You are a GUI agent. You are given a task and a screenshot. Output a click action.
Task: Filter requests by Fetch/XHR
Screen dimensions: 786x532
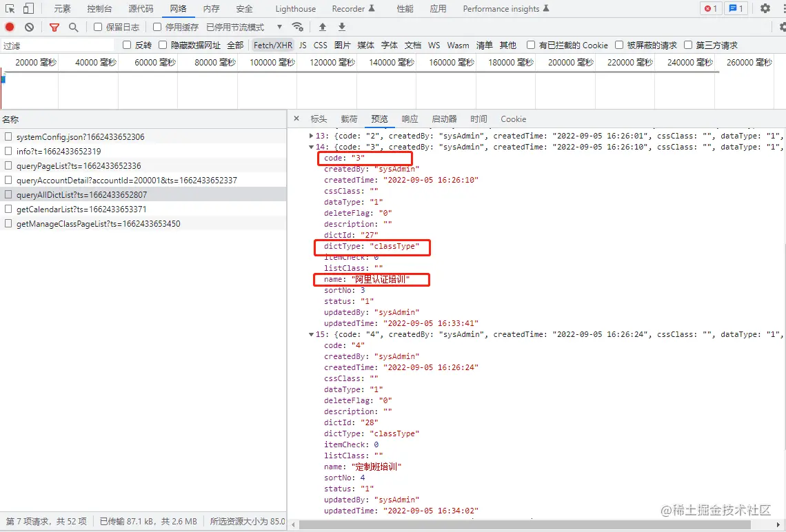(273, 45)
